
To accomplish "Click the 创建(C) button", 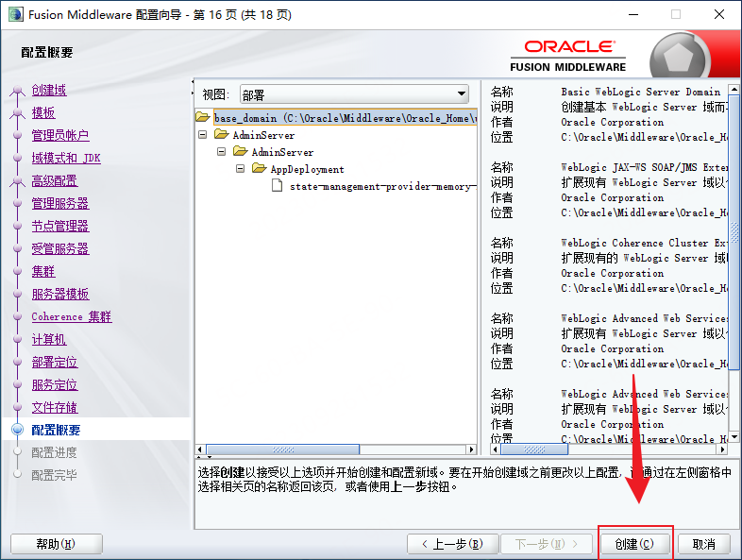I will coord(634,544).
